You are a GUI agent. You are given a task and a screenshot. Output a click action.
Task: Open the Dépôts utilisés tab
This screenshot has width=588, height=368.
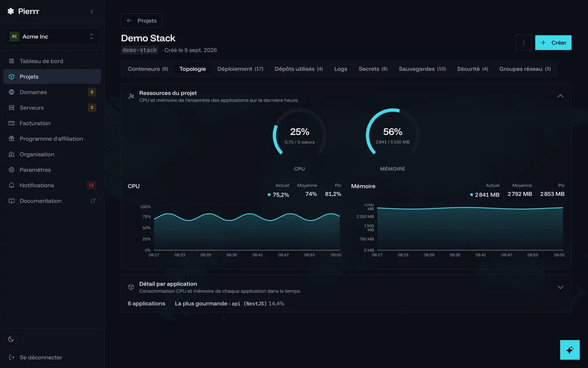tap(299, 69)
